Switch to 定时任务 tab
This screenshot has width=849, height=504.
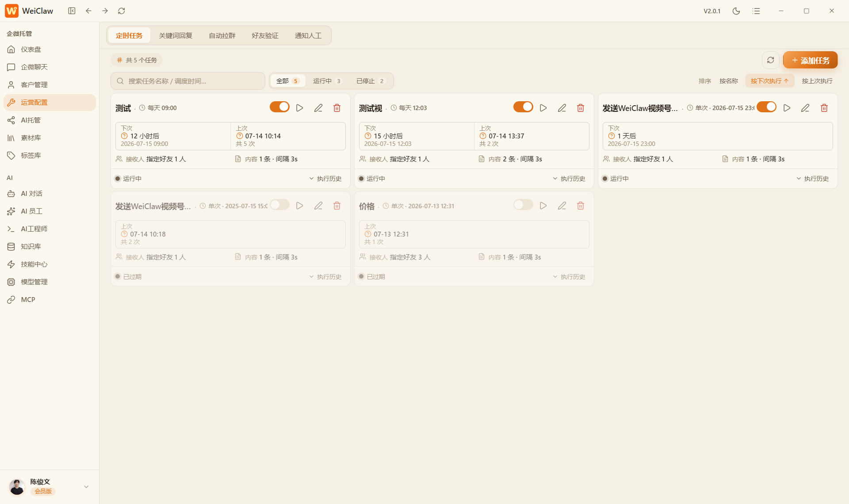(129, 35)
